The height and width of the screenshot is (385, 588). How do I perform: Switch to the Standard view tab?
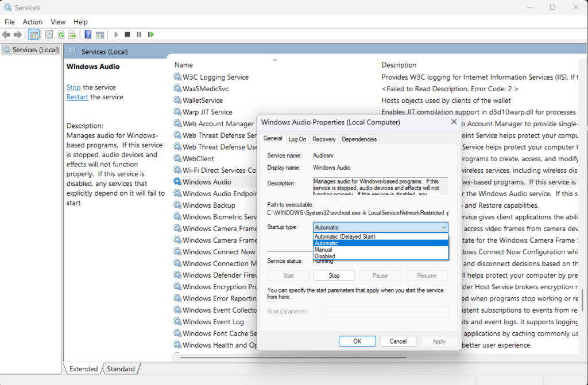[121, 369]
